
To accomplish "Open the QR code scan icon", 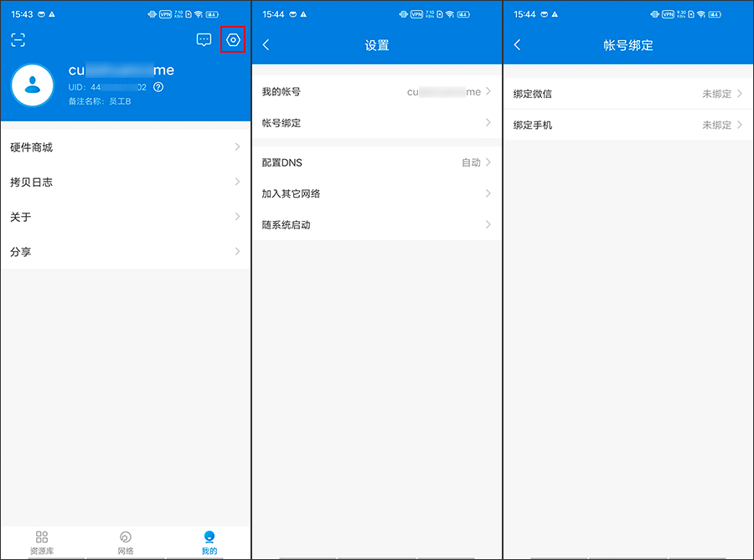I will 18,39.
